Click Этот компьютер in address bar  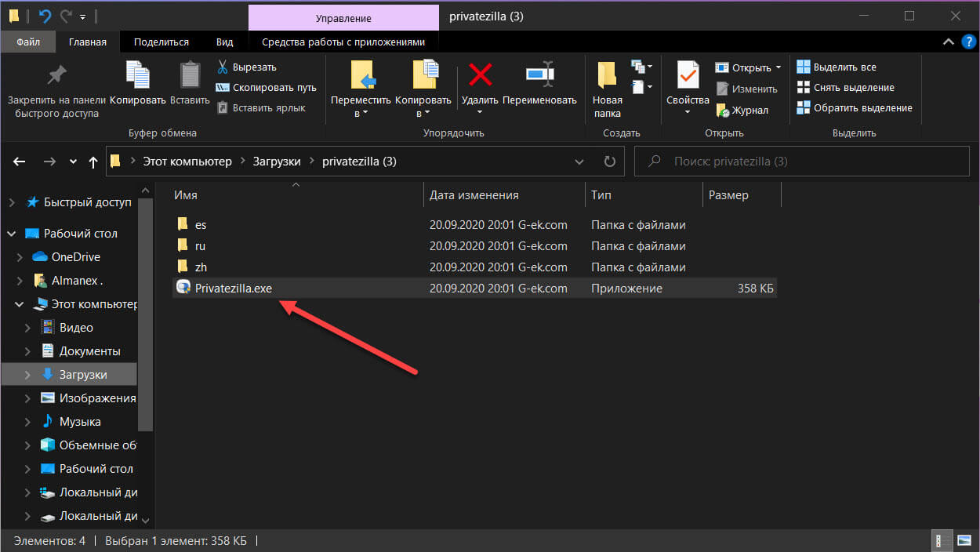pos(187,162)
